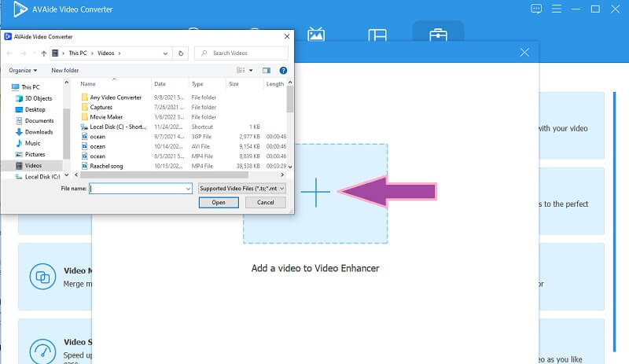Click the plus to add a video
The height and width of the screenshot is (364, 629).
click(x=316, y=193)
